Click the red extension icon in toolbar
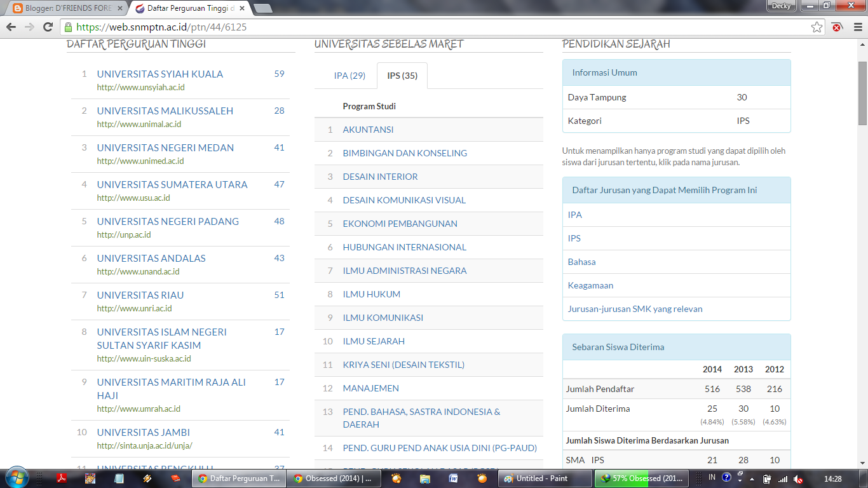 (837, 27)
